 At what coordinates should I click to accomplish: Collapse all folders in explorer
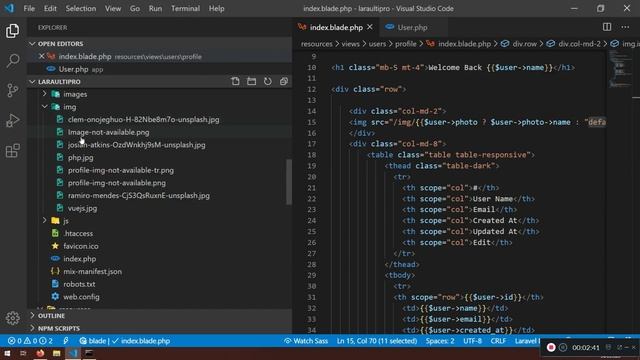click(284, 81)
